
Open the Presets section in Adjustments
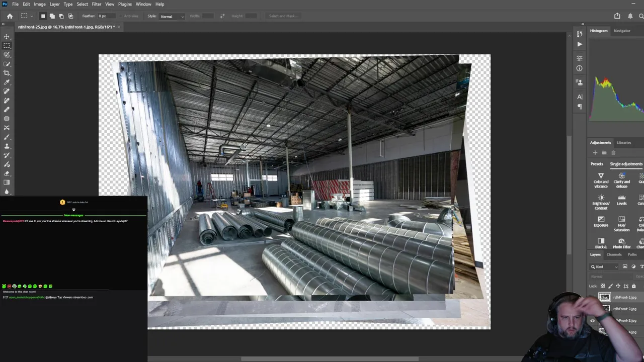tap(597, 164)
